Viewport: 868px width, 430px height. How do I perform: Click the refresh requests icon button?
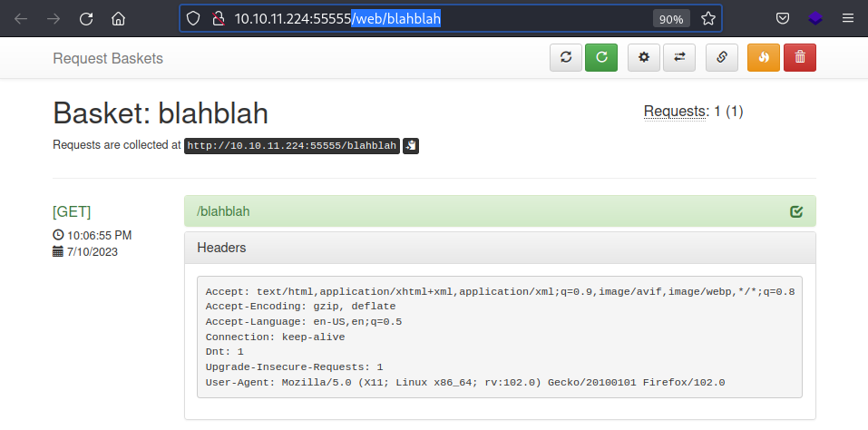[x=566, y=57]
